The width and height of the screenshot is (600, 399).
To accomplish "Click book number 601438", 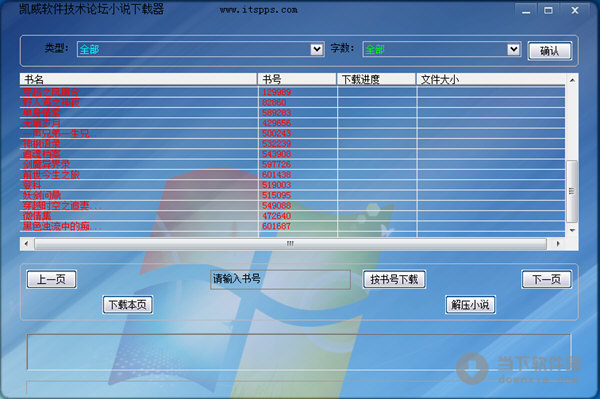I will tap(276, 174).
